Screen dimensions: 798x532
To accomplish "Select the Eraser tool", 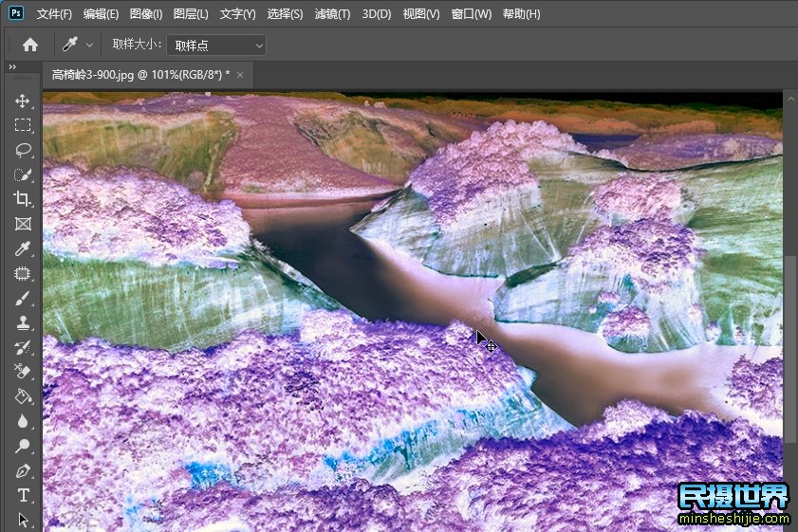I will [x=23, y=372].
